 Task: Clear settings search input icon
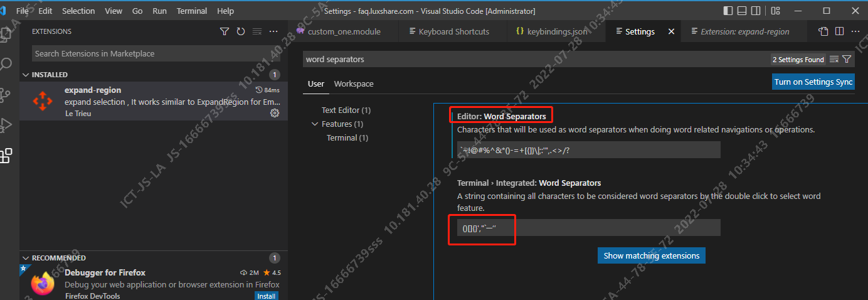coord(834,59)
